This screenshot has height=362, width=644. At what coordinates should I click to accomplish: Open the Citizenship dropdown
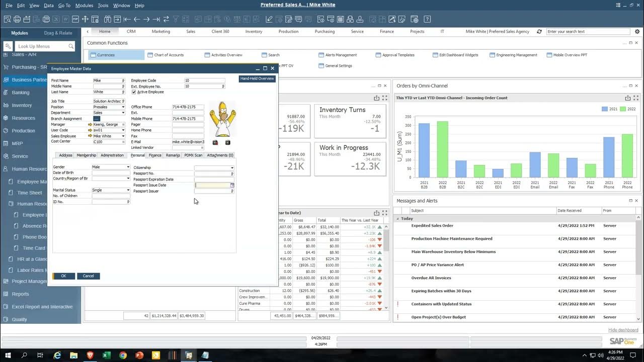coord(232,167)
